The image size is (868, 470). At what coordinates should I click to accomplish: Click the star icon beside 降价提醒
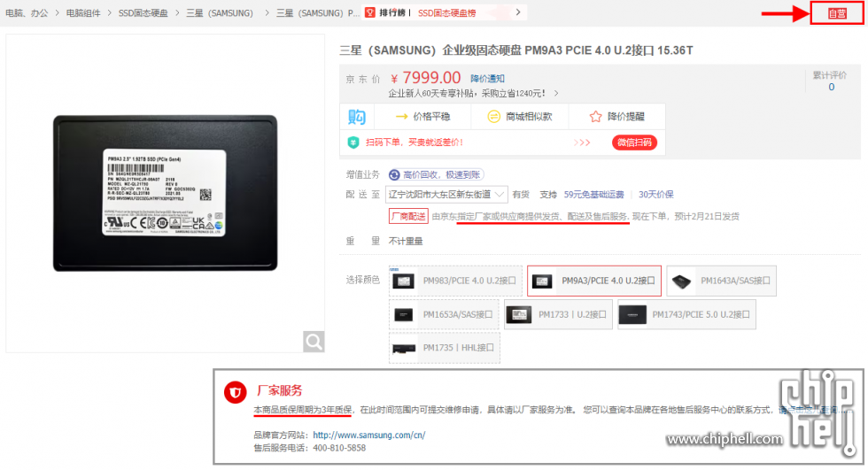[595, 117]
